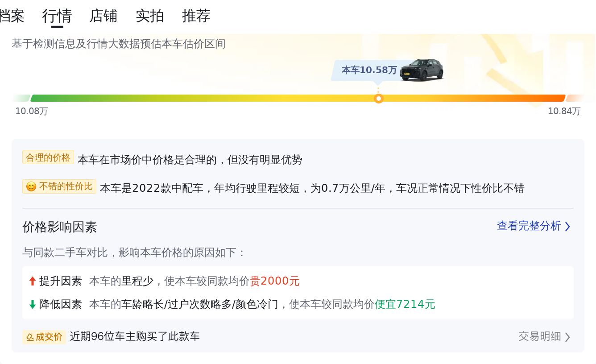Click the 合理的价格 tag
The height and width of the screenshot is (364, 596).
point(48,157)
